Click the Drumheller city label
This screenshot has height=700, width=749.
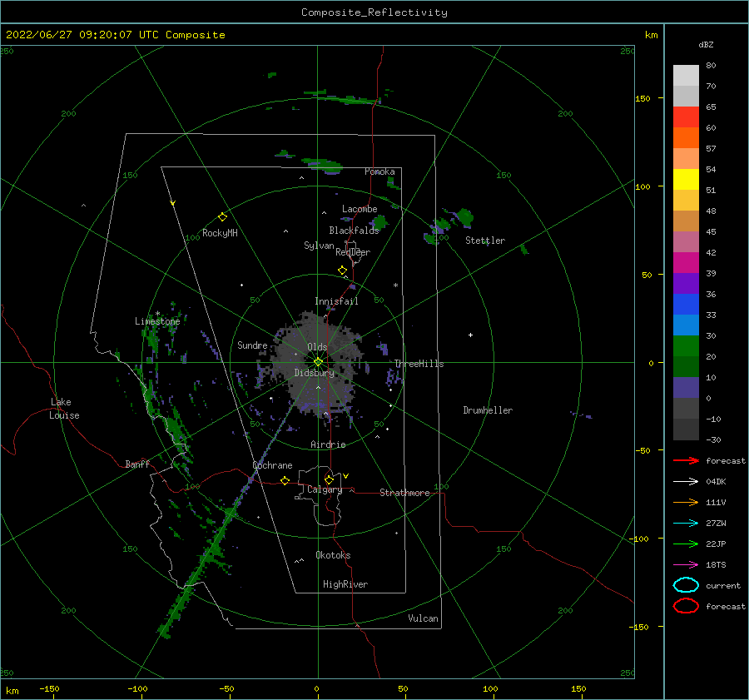488,410
